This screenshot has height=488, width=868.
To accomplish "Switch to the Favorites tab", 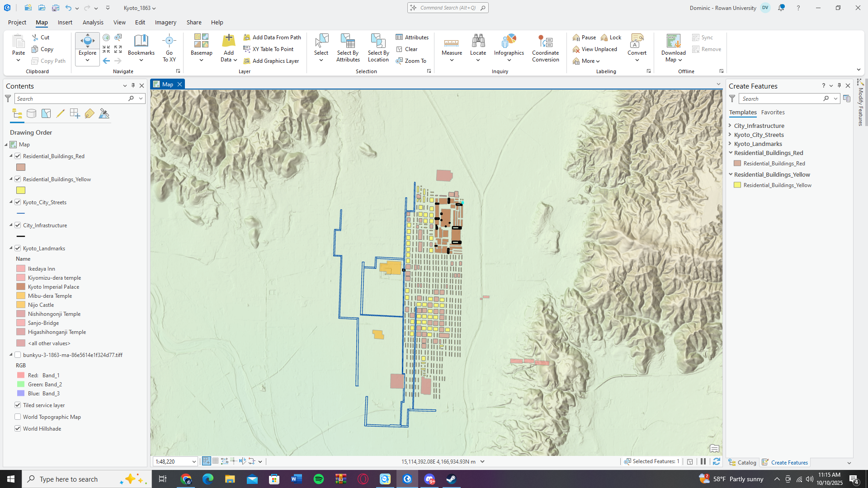I will (773, 112).
